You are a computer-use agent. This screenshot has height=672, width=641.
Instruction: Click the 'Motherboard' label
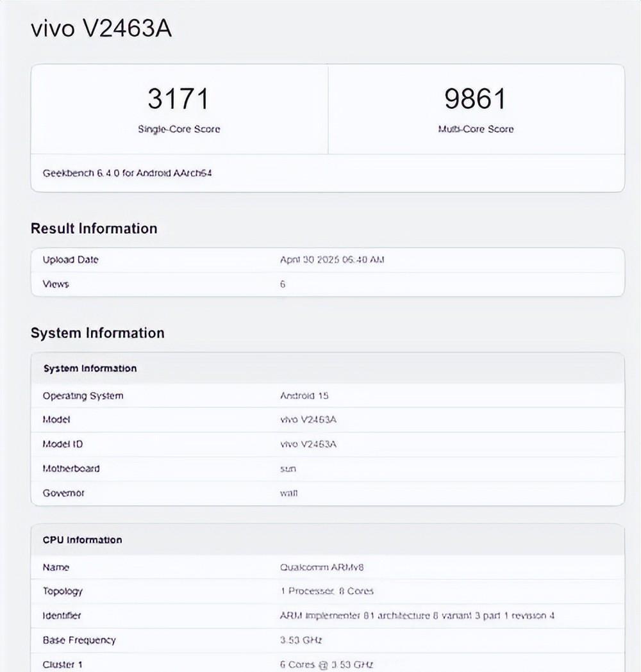71,468
